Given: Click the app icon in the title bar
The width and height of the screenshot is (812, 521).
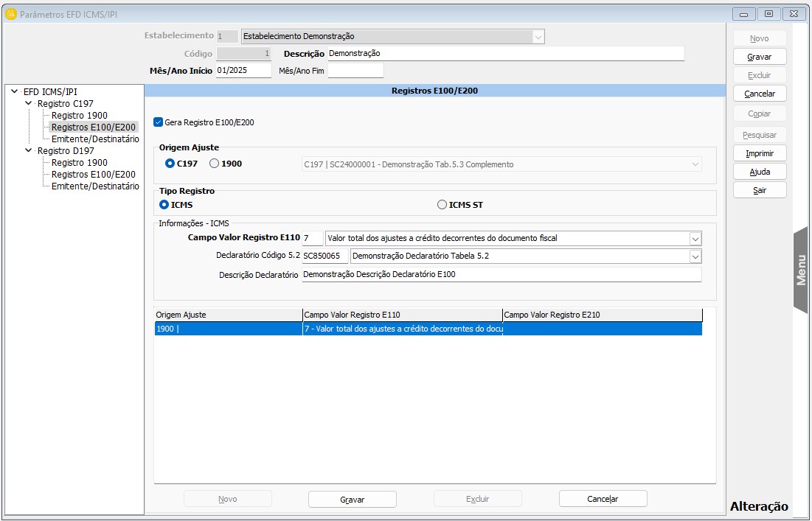Looking at the screenshot, I should point(11,14).
